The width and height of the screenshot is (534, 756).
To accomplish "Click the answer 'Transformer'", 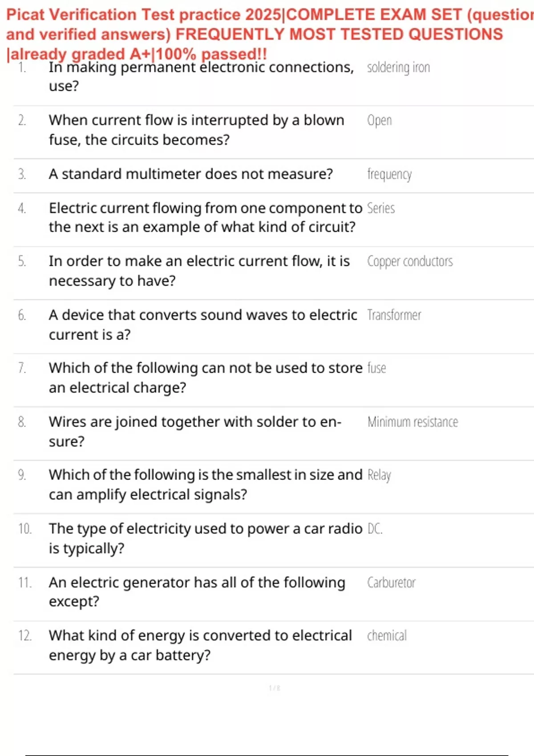I will 394,315.
